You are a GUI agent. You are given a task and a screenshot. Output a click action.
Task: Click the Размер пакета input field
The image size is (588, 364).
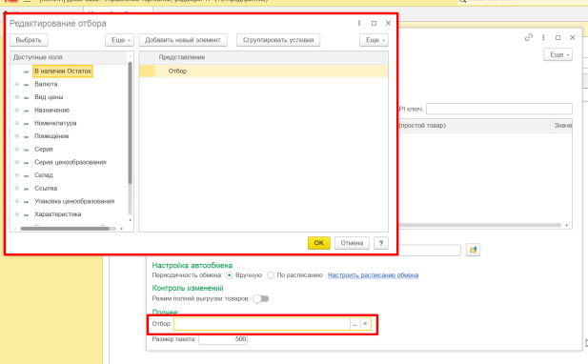click(223, 339)
